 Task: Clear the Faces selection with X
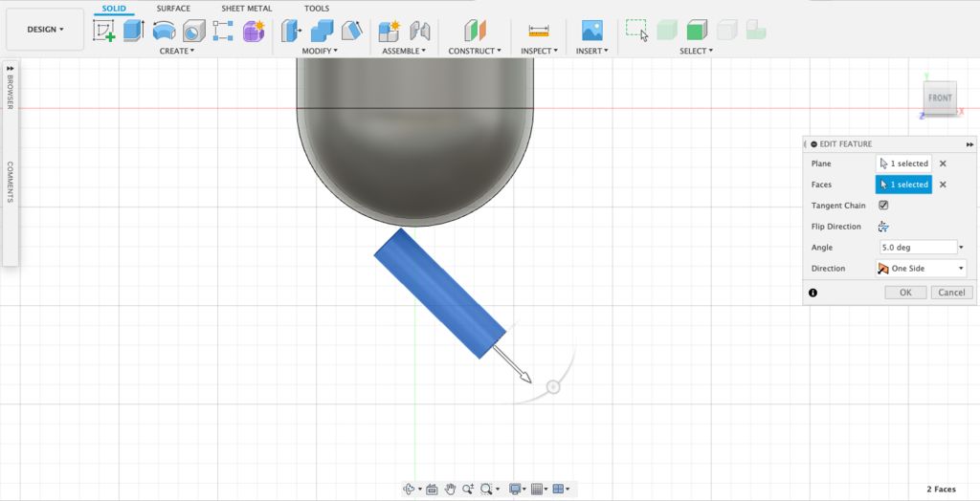pyautogui.click(x=943, y=185)
